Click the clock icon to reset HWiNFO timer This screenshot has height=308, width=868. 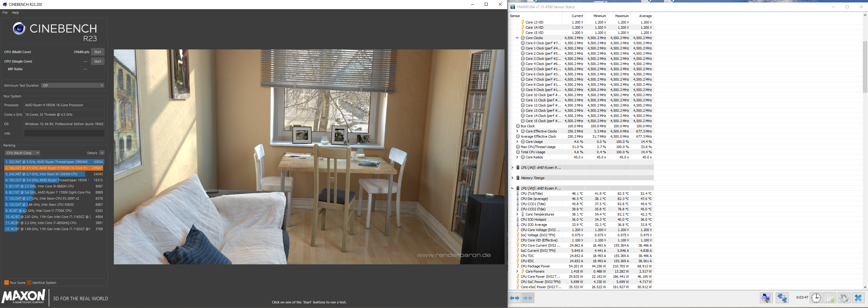pos(816,298)
